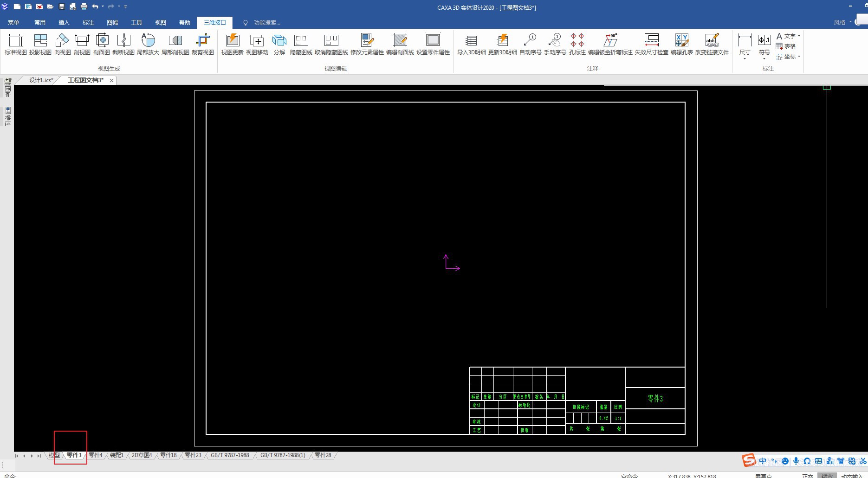Screen dimensions: 868x478
Task: Open the 编辑孔表 hole table editor
Action: [681, 44]
